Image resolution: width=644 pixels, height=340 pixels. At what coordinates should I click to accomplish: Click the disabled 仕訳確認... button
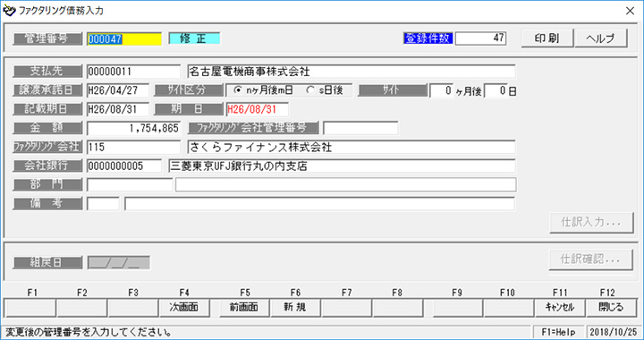590,259
